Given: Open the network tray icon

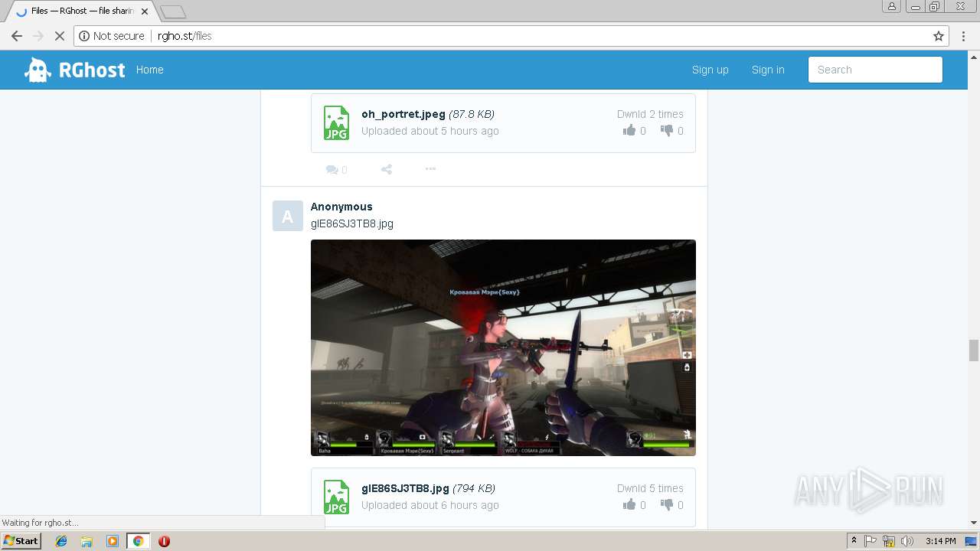Looking at the screenshot, I should [x=889, y=541].
